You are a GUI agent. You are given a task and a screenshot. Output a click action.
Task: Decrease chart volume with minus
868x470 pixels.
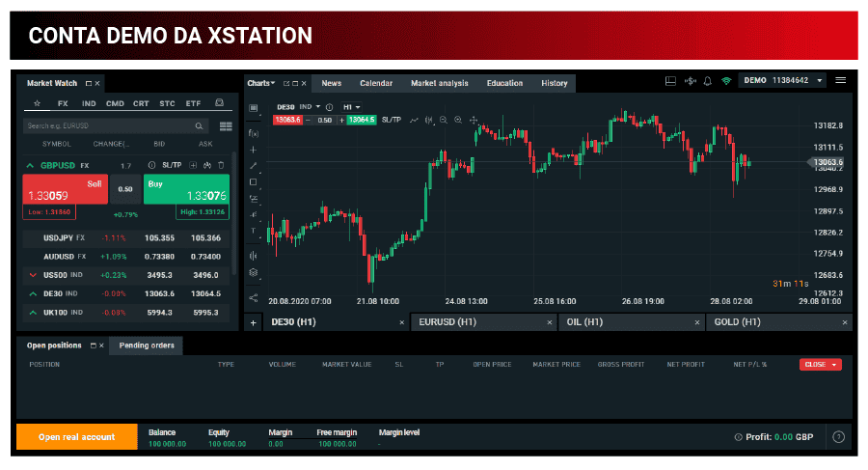pyautogui.click(x=308, y=120)
